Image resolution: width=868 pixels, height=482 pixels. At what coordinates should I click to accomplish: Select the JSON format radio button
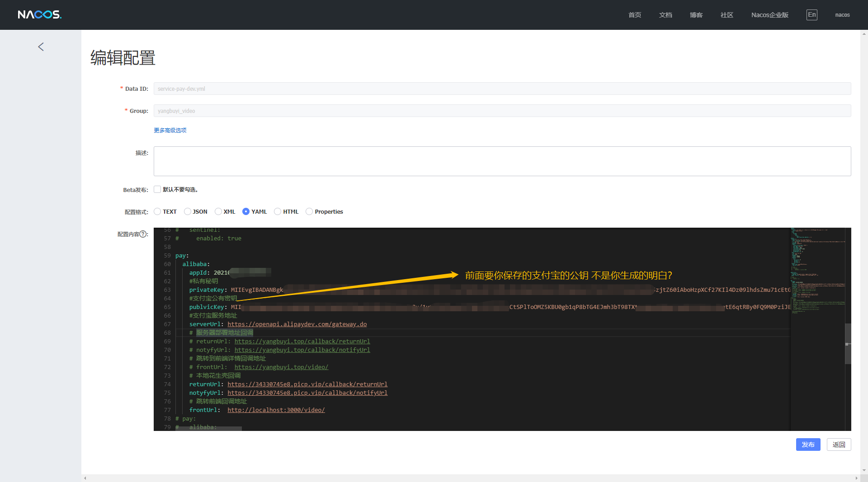point(187,211)
